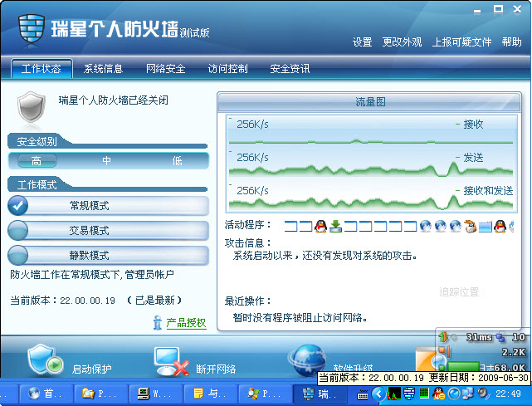
Task: Switch to the 网络安全 tab
Action: (165, 69)
